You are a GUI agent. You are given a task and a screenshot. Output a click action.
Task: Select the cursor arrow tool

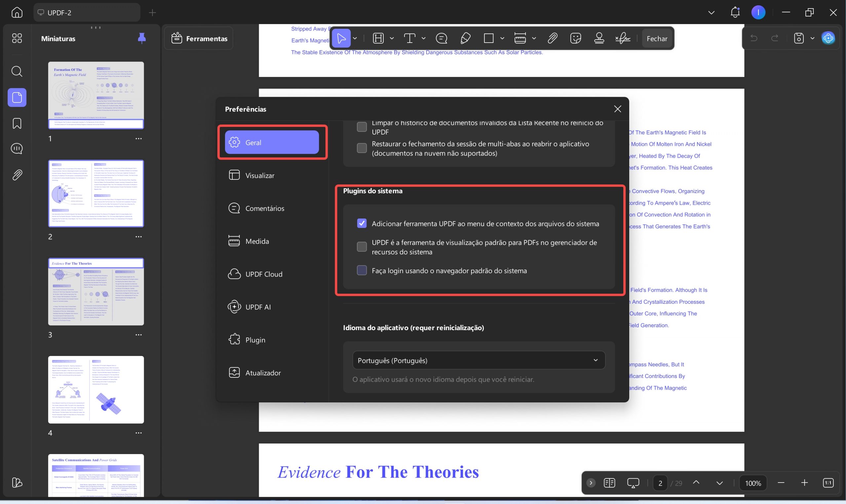pyautogui.click(x=341, y=38)
